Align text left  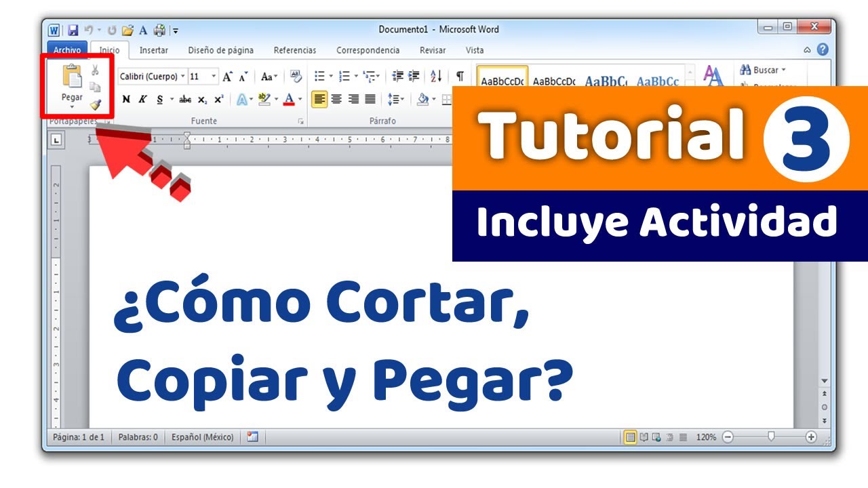319,99
